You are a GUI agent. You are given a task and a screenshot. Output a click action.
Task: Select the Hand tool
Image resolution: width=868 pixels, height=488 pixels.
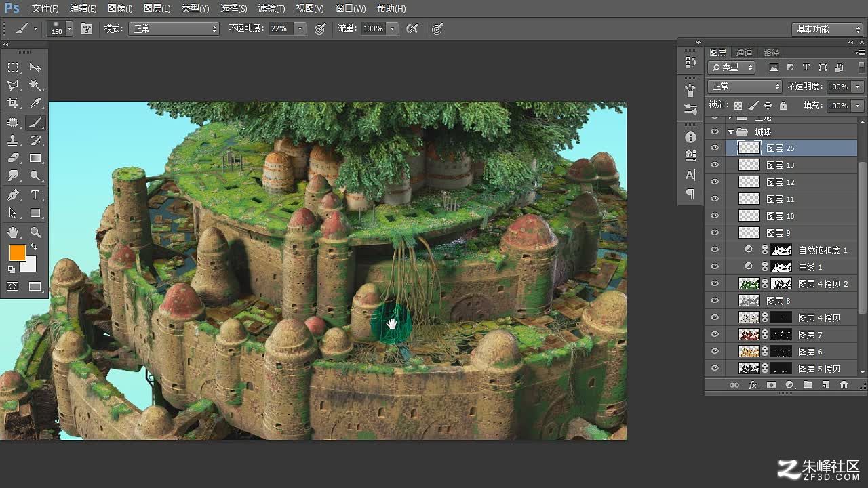(13, 232)
